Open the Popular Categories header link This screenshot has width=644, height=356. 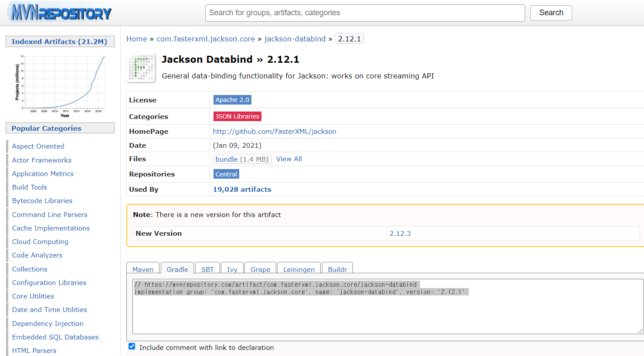[x=46, y=128]
